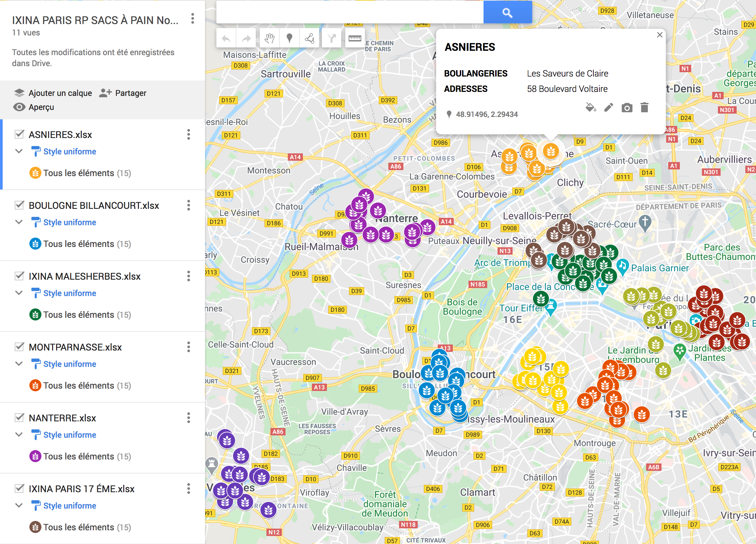The width and height of the screenshot is (756, 544).
Task: Open IXINA PARIS 17 ÉME.xlsx layer options menu
Action: click(x=189, y=489)
